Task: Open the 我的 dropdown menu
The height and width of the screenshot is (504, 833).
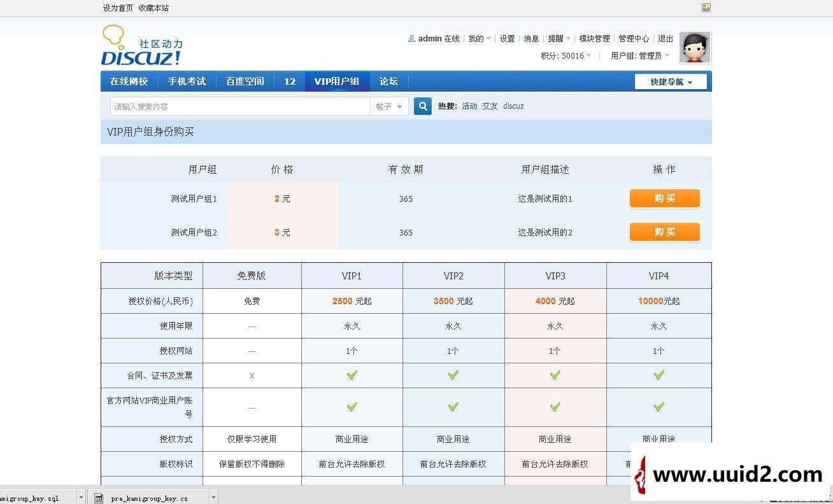Action: pos(477,38)
